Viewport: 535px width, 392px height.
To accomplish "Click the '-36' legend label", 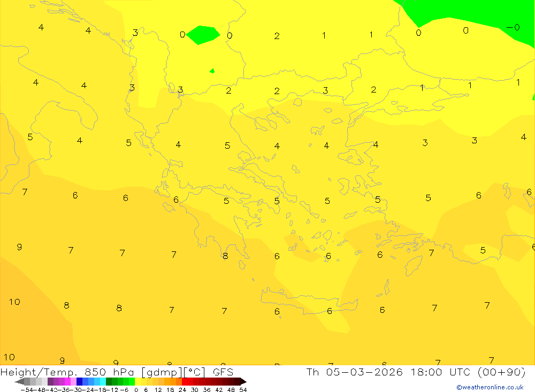I will pos(64,390).
